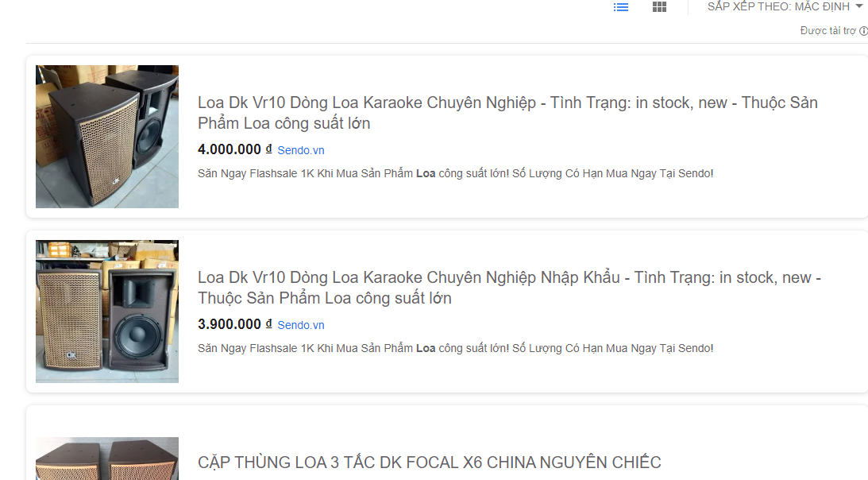Expand the MẶC ĐỊNH sort options arrow
This screenshot has height=480, width=868.
coord(857,6)
